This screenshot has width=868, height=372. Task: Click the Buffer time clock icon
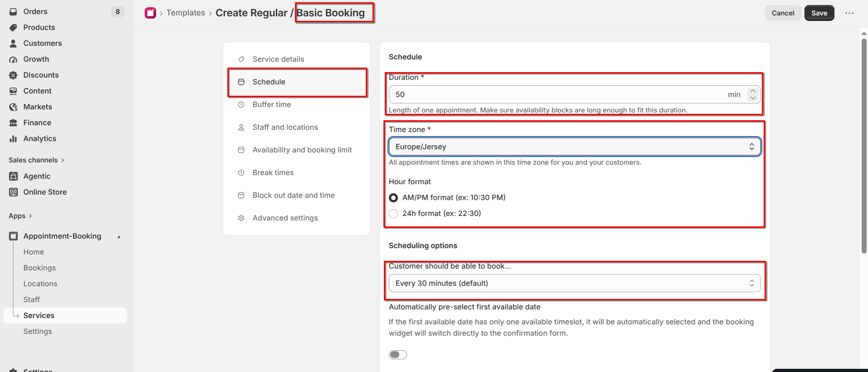tap(241, 105)
